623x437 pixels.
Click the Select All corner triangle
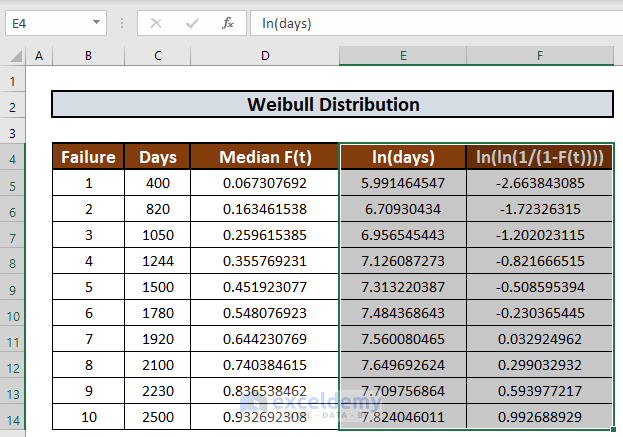point(13,56)
